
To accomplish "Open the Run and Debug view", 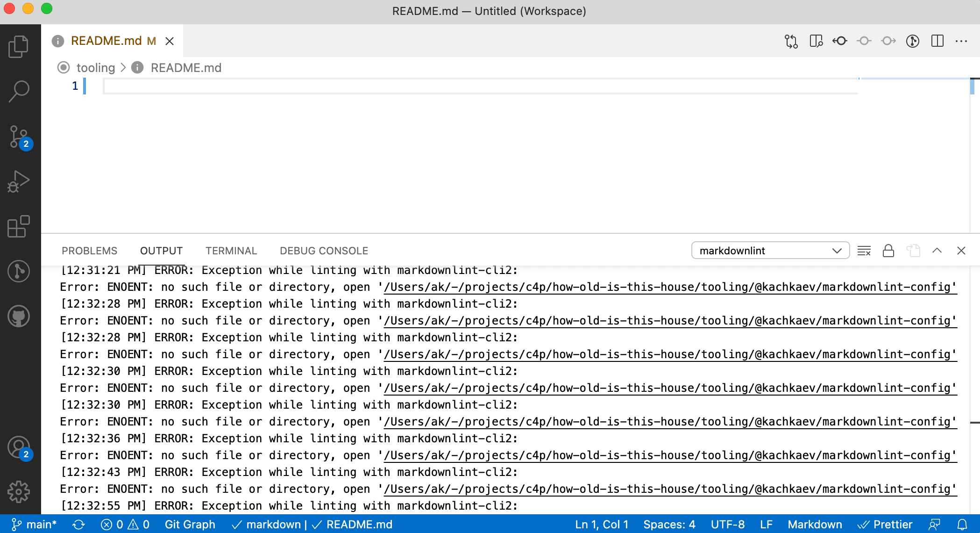I will point(19,181).
